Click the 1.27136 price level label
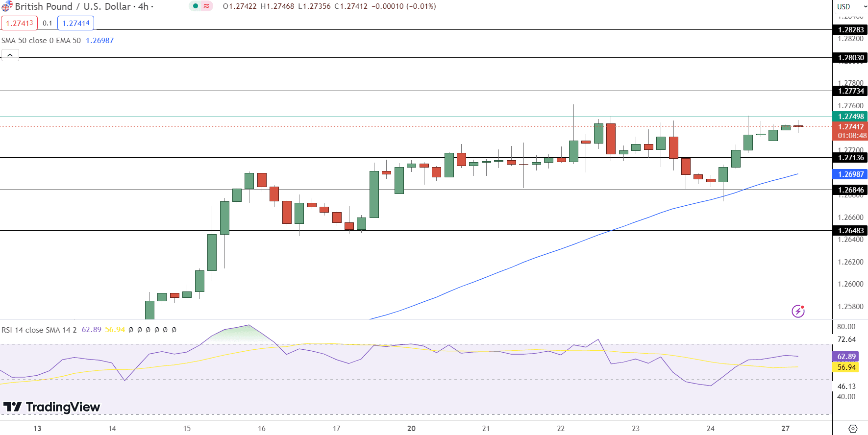Image resolution: width=868 pixels, height=435 pixels. [850, 158]
